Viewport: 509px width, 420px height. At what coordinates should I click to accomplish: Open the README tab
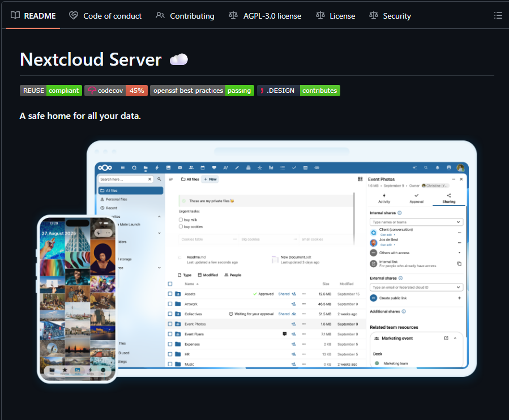(33, 16)
